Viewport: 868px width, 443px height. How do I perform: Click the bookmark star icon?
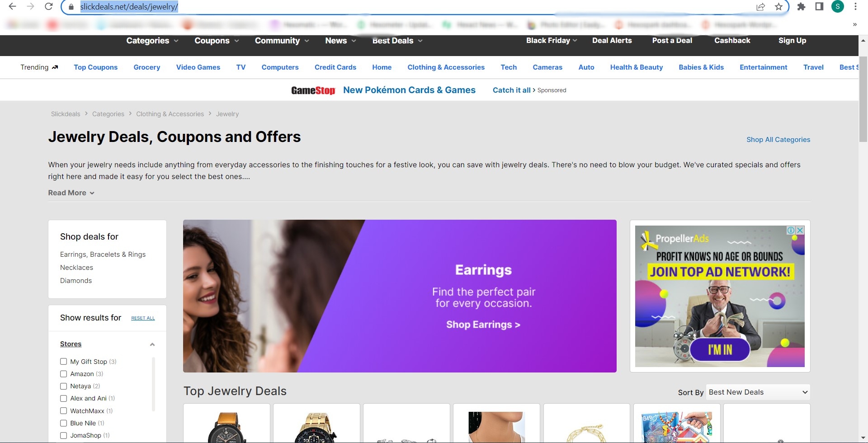[778, 7]
